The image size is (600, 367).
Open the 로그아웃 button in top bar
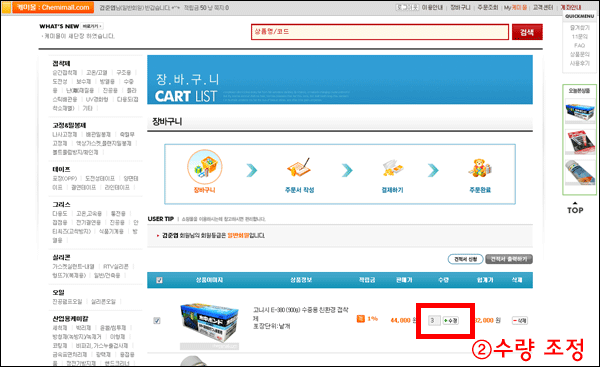(407, 7)
